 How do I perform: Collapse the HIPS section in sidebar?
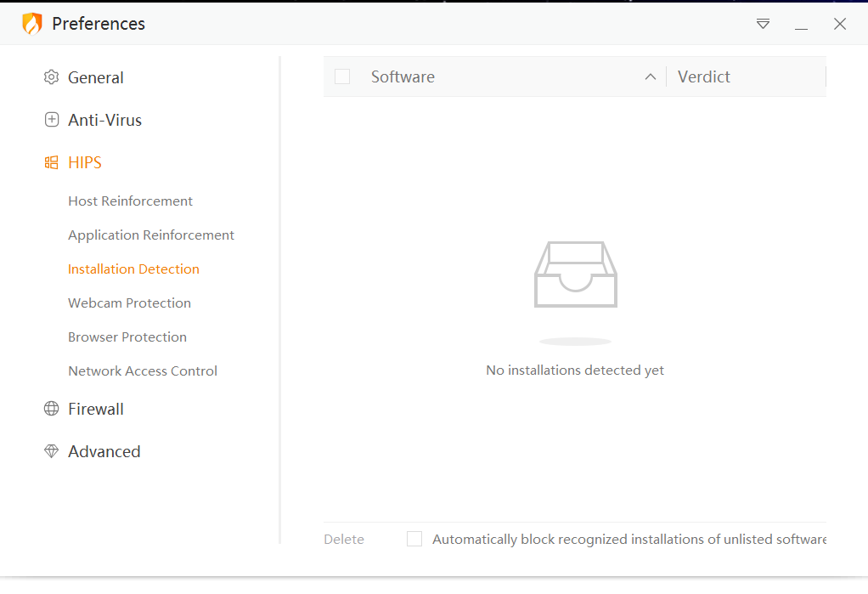tap(85, 162)
